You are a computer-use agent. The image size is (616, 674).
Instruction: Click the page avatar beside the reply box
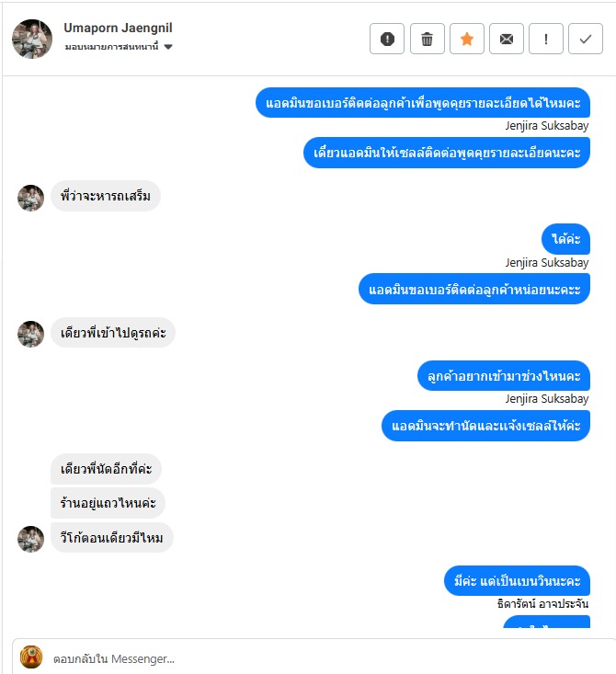[x=31, y=657]
